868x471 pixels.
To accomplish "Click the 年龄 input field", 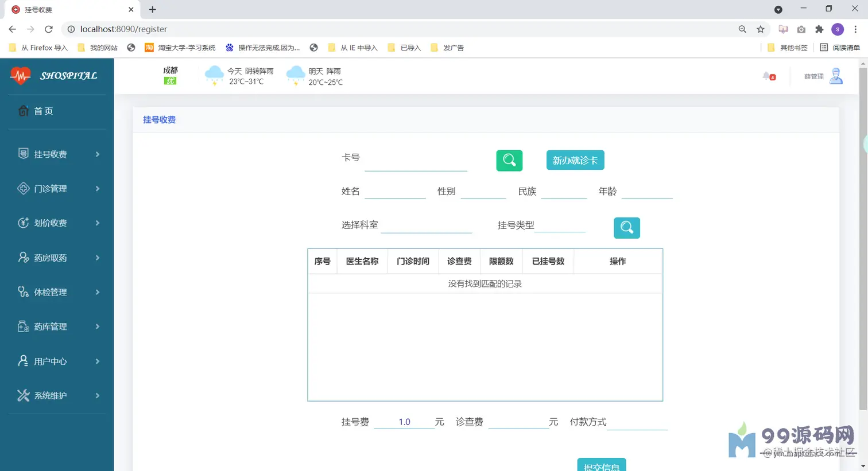I will click(647, 191).
